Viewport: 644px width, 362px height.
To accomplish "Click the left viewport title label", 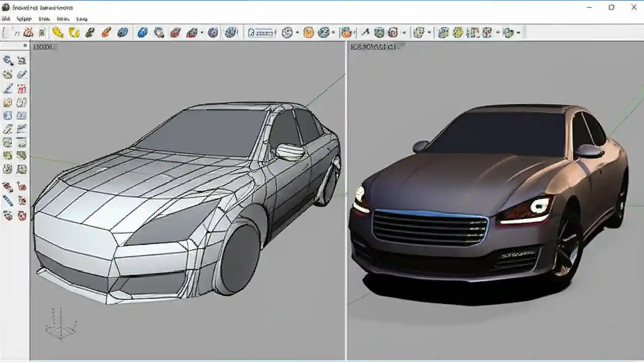I will coord(43,46).
